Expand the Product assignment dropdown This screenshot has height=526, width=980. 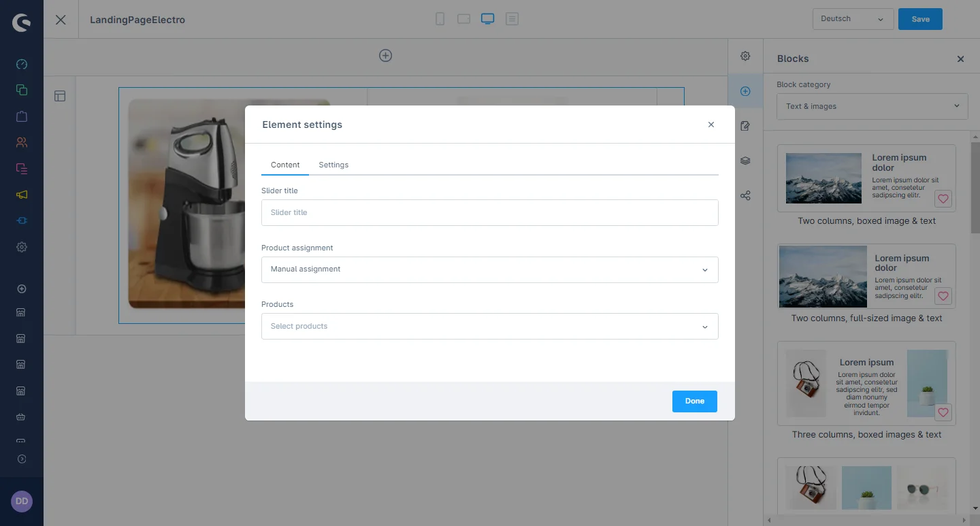click(489, 269)
